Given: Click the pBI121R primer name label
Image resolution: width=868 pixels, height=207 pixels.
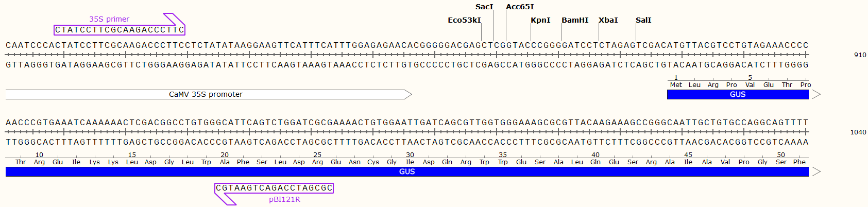Looking at the screenshot, I should coord(284,199).
